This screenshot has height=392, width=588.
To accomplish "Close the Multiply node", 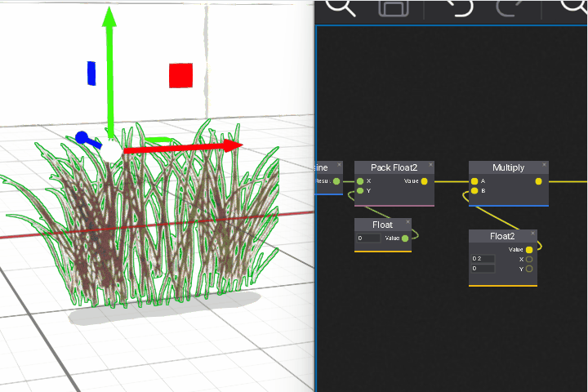I will coord(545,165).
